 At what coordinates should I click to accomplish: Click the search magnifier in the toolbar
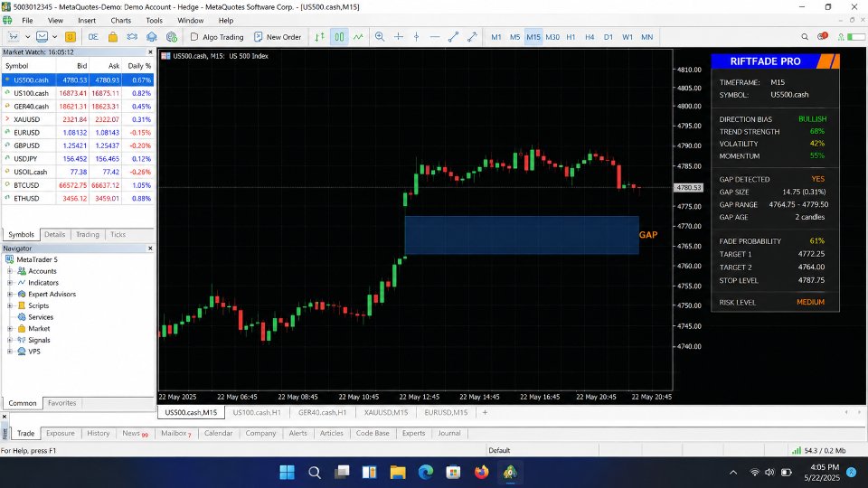point(805,37)
